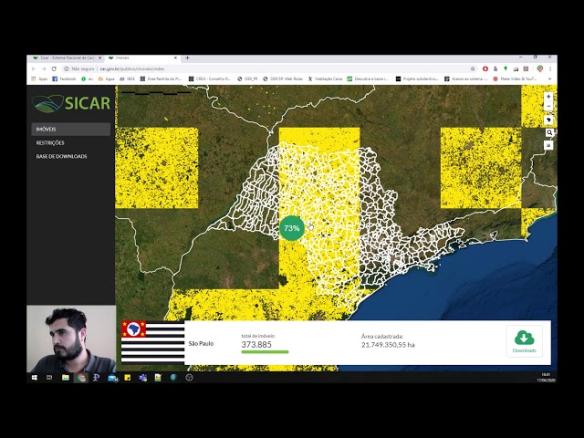Screen dimensions: 584x438
Task: Bookmark page using the star icon
Action: coord(473,69)
